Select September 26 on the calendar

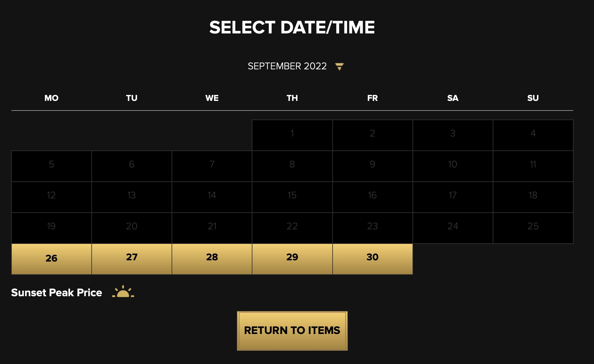51,259
